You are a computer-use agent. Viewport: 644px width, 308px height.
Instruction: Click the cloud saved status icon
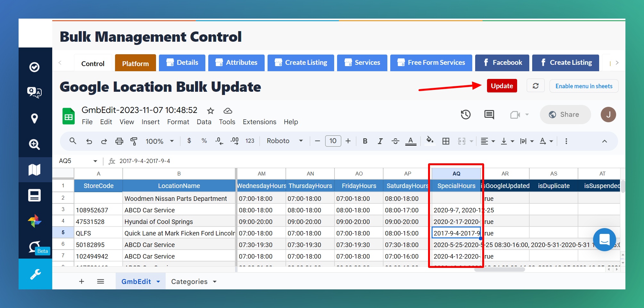click(x=228, y=111)
